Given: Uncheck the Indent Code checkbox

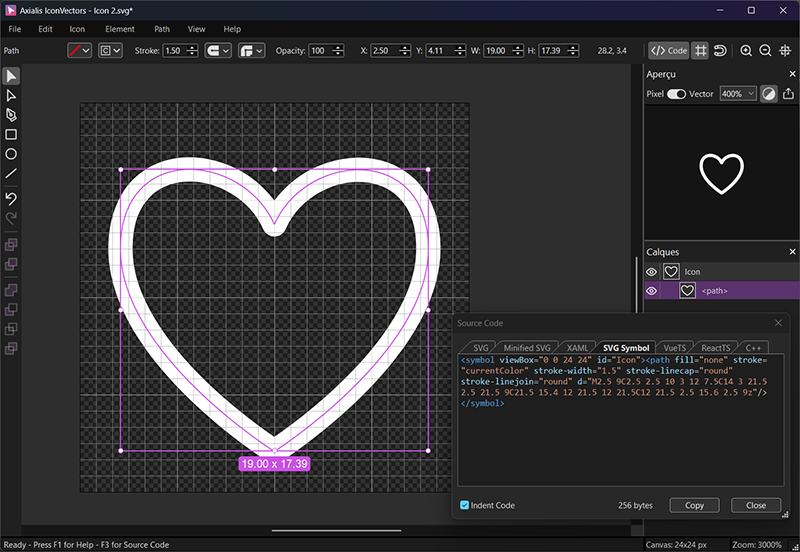Looking at the screenshot, I should click(x=464, y=505).
